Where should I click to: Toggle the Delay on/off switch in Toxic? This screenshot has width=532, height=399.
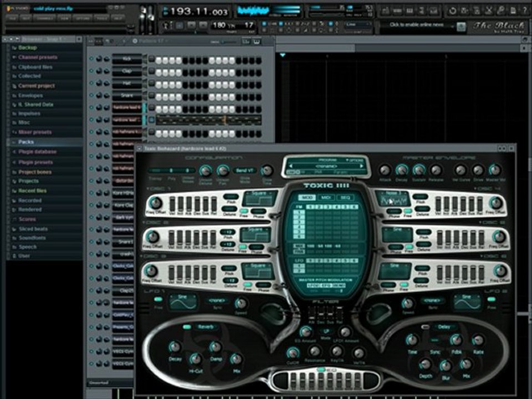coord(425,327)
